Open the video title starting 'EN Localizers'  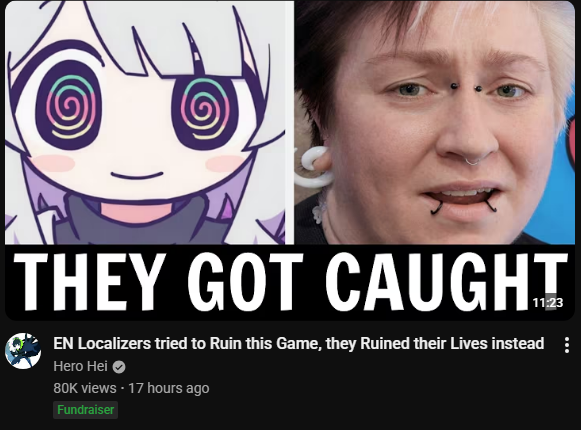pos(299,343)
